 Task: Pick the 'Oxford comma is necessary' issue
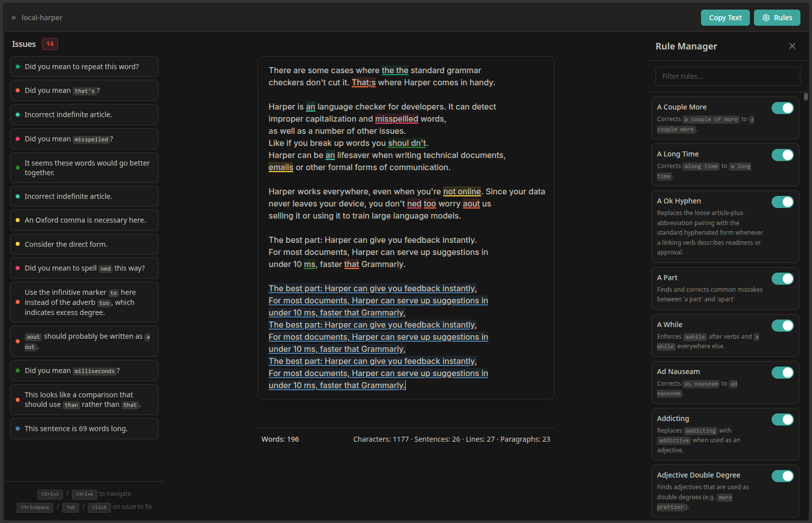[84, 220]
